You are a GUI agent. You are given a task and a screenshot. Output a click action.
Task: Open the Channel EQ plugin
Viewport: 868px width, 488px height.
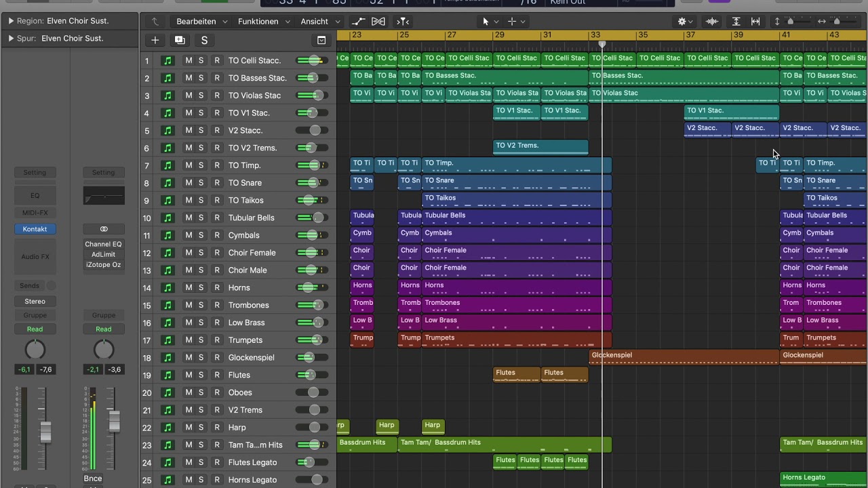pos(104,244)
